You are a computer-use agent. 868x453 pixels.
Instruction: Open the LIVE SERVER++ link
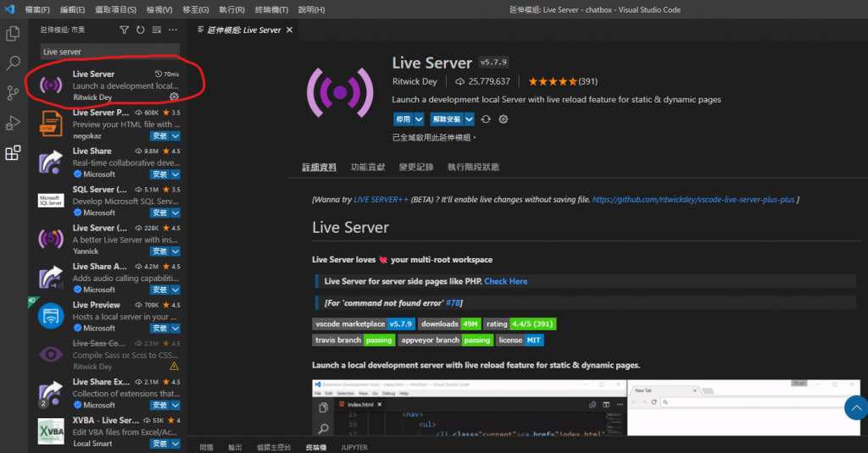[x=381, y=200]
